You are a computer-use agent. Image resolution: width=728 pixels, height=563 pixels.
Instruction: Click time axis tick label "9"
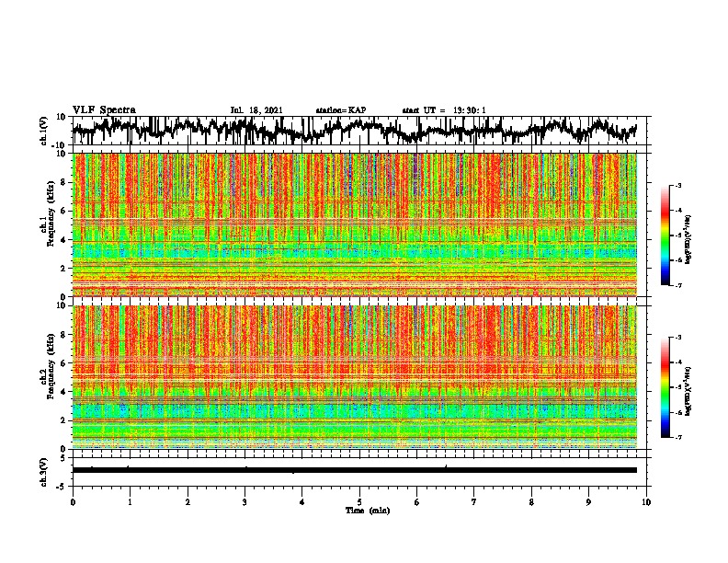tap(588, 502)
